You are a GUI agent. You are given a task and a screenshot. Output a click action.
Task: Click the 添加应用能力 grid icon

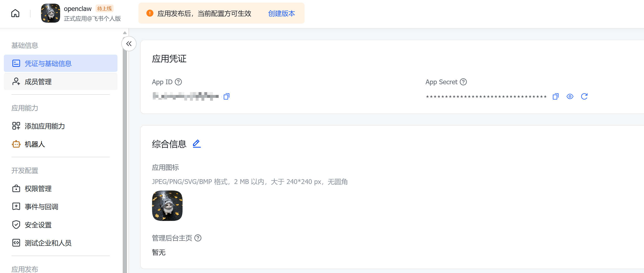(x=16, y=126)
